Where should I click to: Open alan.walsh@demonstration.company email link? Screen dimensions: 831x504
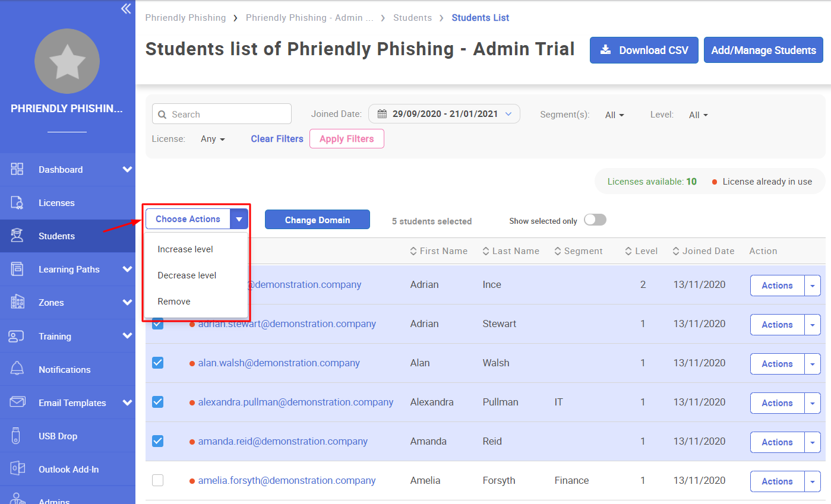click(279, 363)
